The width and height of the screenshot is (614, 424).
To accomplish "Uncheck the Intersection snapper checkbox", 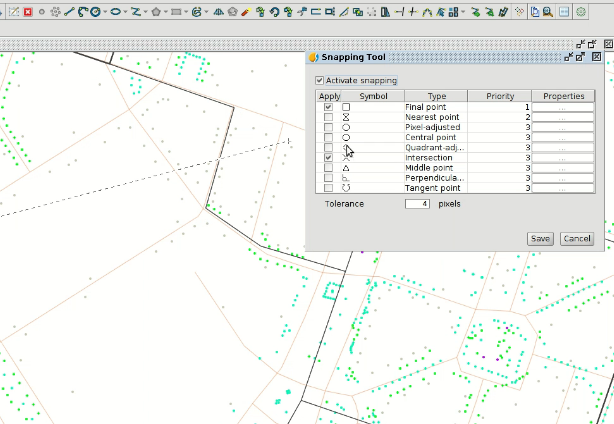I will [329, 158].
